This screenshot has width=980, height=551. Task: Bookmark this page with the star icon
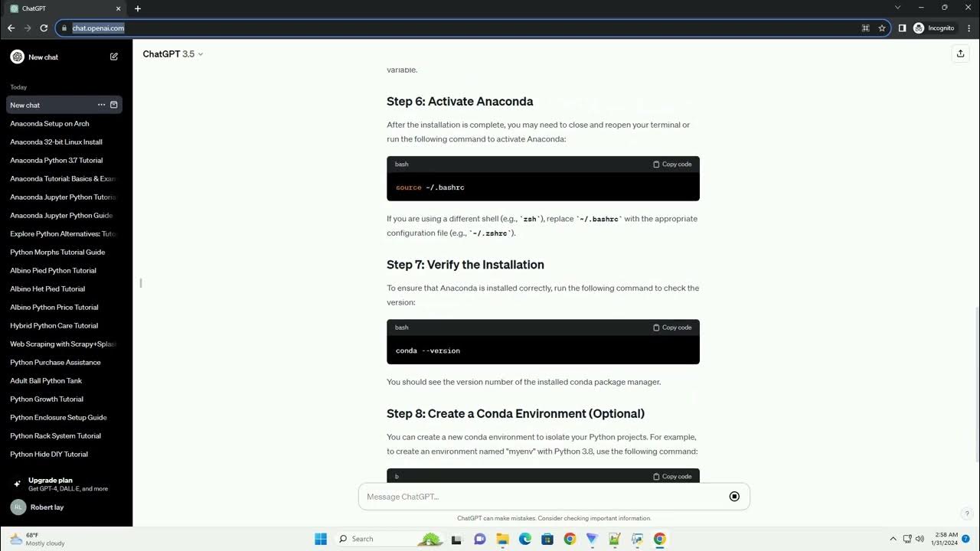(882, 28)
